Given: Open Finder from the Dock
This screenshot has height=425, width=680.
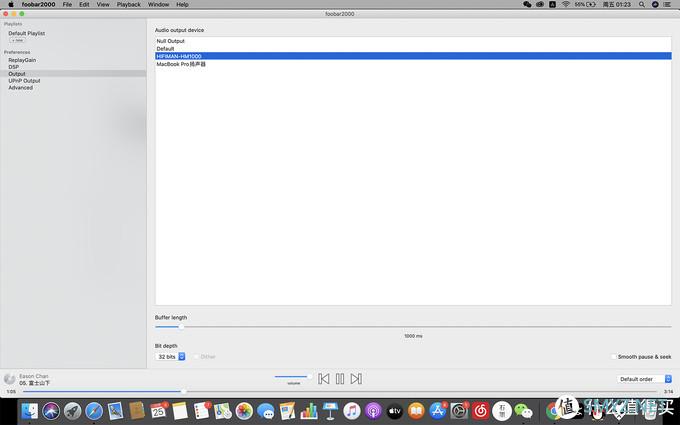Looking at the screenshot, I should (30, 410).
